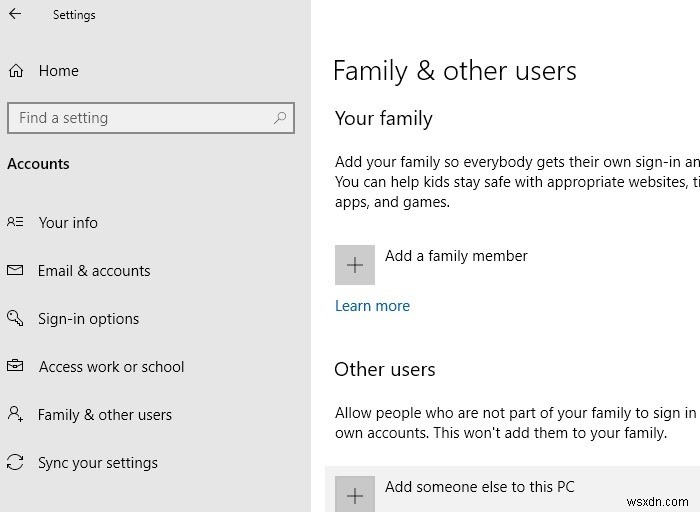Click the back arrow icon
The image size is (700, 512).
[x=15, y=14]
